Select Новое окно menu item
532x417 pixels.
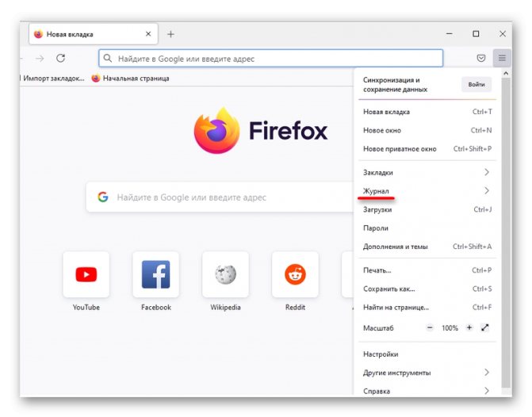pos(427,130)
